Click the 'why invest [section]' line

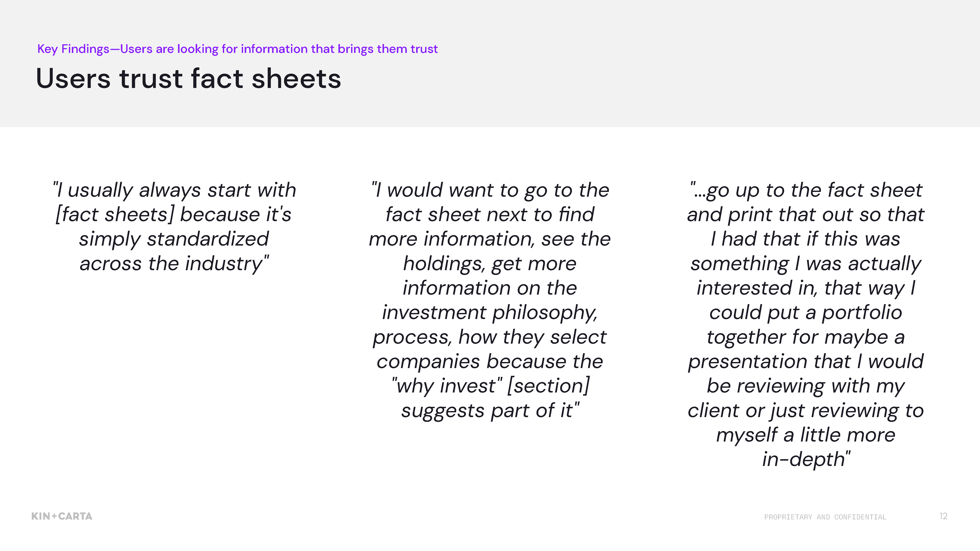pos(490,386)
